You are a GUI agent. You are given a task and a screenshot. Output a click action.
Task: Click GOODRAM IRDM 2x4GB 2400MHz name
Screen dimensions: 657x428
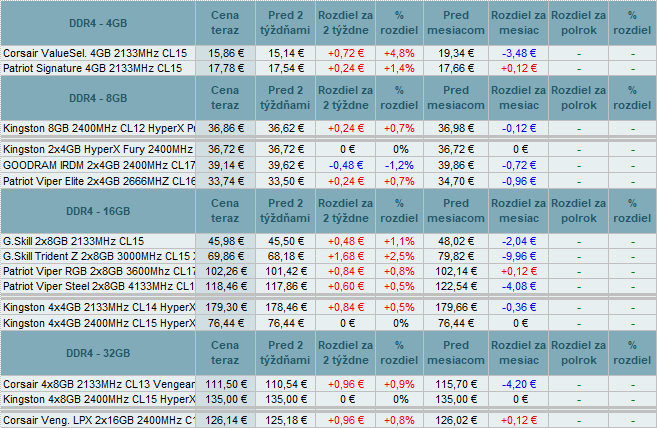[x=99, y=165]
